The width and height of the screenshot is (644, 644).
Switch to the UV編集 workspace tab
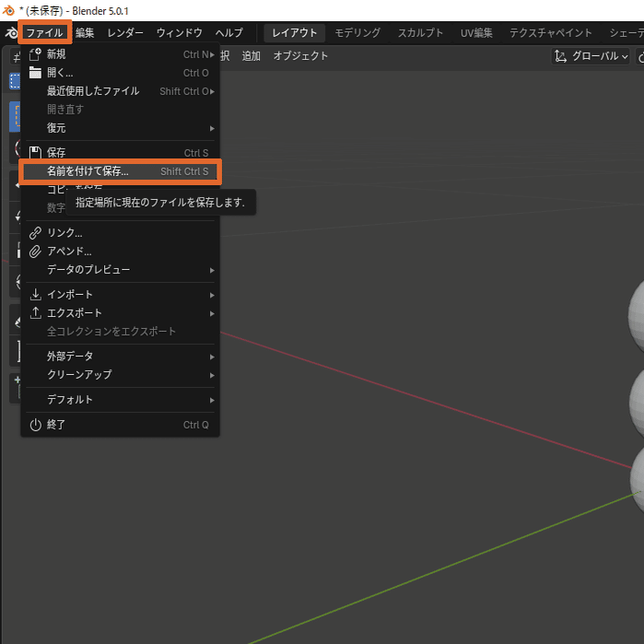476,32
